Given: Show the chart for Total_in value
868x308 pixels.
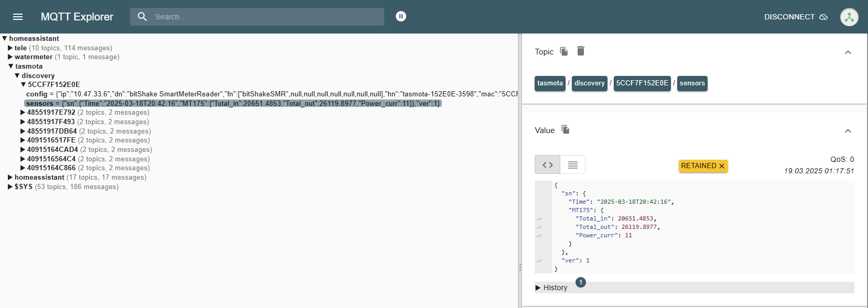Looking at the screenshot, I should [539, 219].
